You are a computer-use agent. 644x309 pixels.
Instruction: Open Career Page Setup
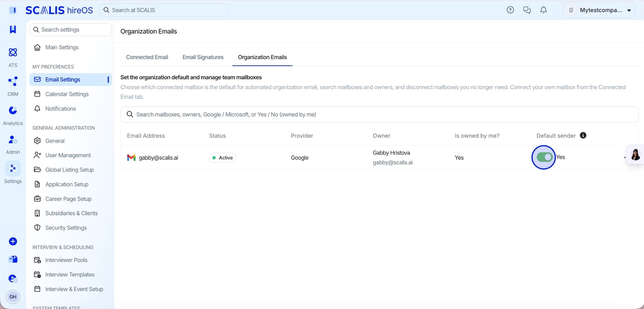(x=68, y=199)
